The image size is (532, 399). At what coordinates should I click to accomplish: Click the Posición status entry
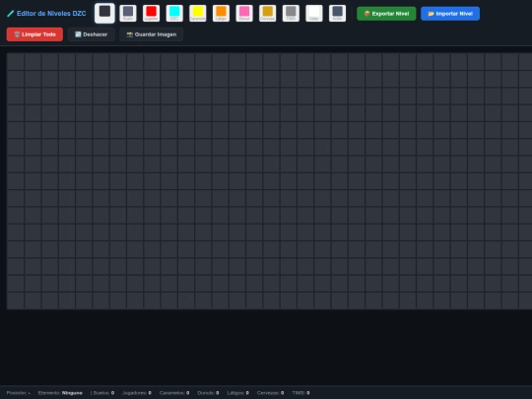pos(19,393)
